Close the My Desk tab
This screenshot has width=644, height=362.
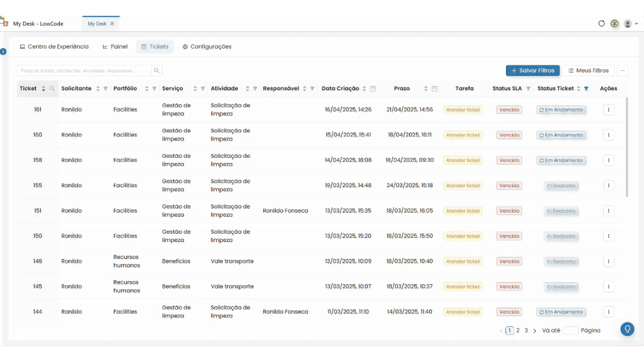(112, 24)
